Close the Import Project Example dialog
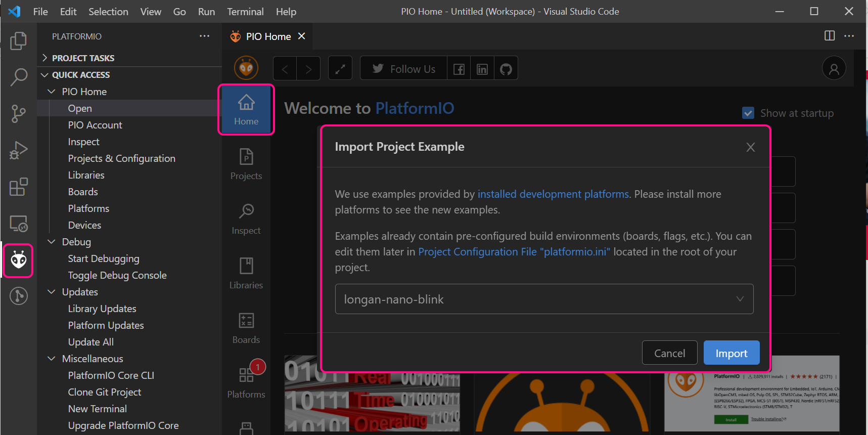868x435 pixels. (751, 147)
